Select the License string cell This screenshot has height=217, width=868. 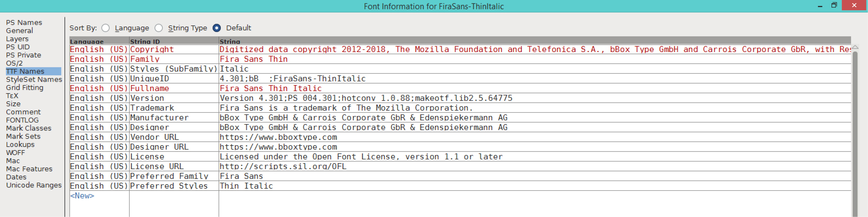tap(535, 157)
